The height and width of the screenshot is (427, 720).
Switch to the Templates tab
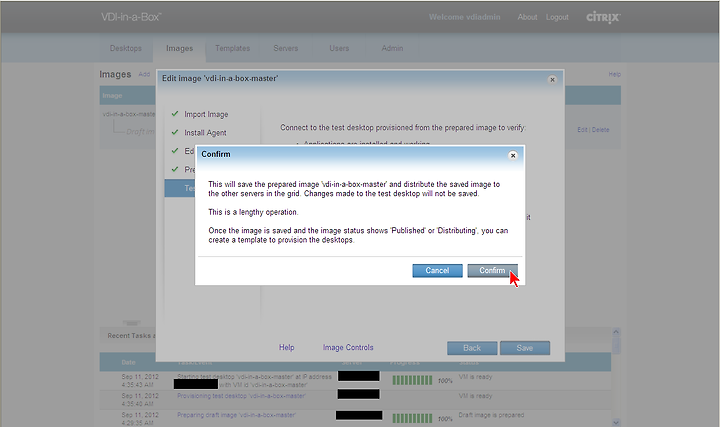point(233,48)
